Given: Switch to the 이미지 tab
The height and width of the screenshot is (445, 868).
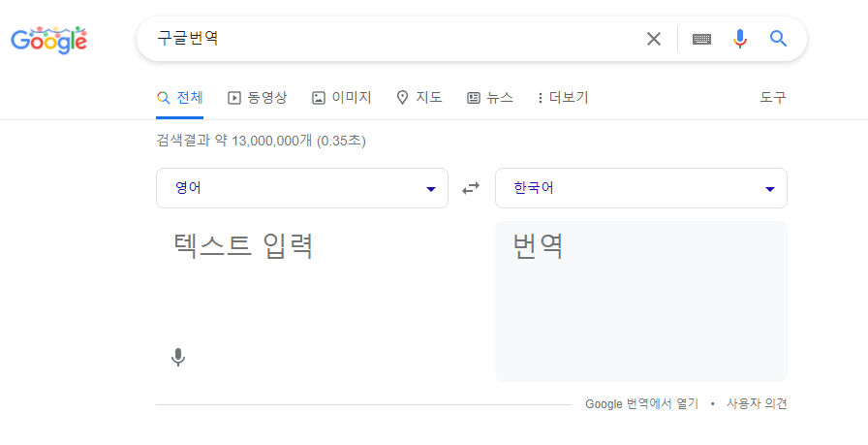Looking at the screenshot, I should click(x=342, y=98).
